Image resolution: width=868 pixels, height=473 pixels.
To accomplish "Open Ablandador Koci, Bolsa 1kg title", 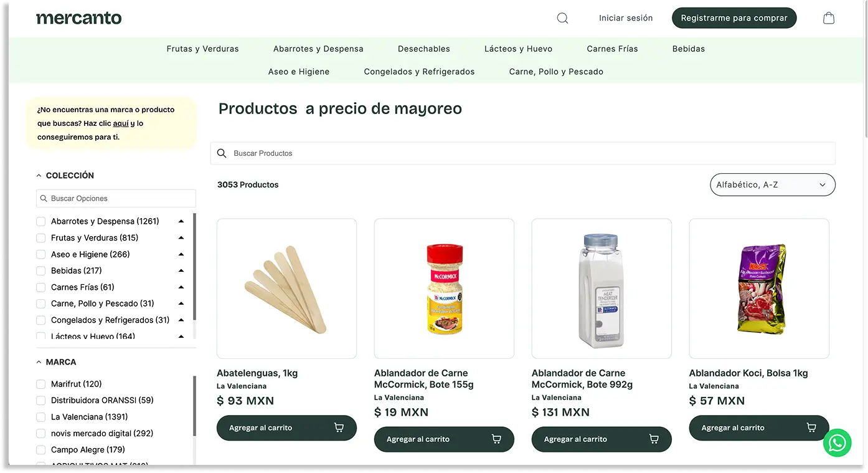I will 748,373.
